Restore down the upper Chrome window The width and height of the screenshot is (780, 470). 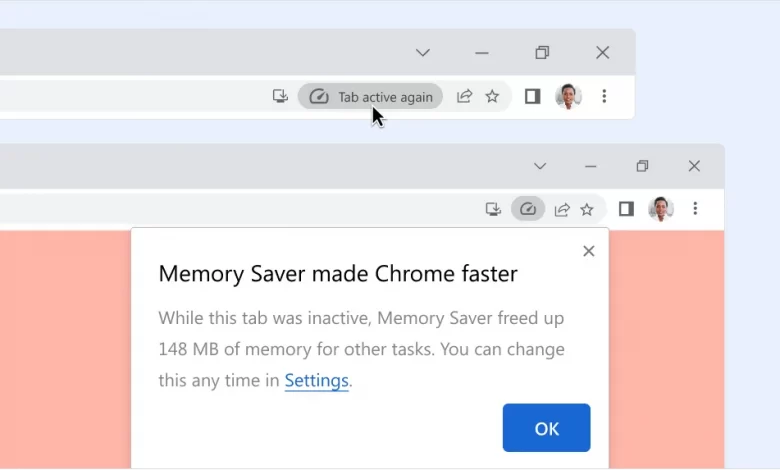click(542, 53)
